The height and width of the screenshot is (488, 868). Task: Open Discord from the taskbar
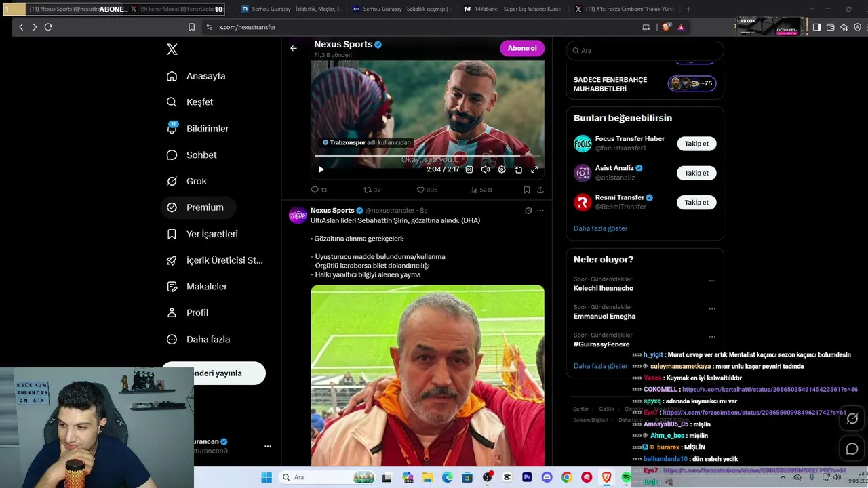click(x=547, y=477)
